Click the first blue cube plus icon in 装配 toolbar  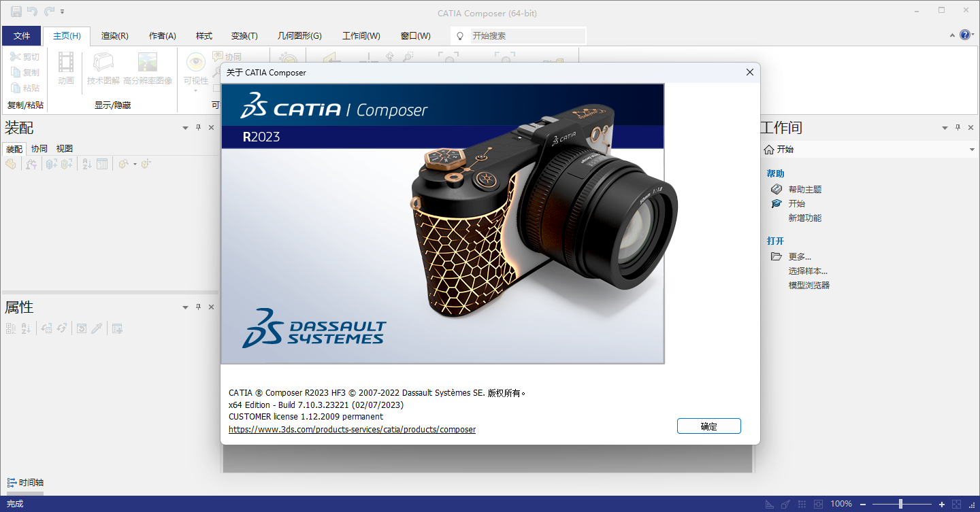tap(52, 164)
